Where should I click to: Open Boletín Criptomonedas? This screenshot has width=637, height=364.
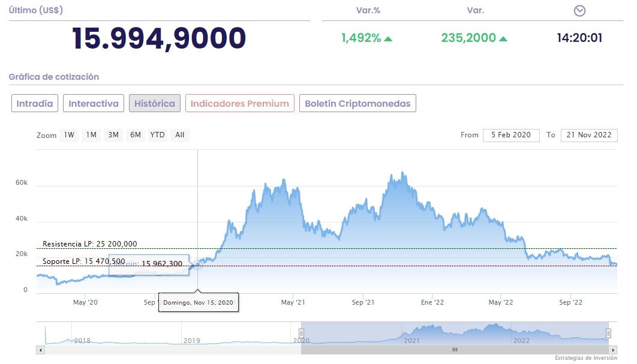(357, 103)
